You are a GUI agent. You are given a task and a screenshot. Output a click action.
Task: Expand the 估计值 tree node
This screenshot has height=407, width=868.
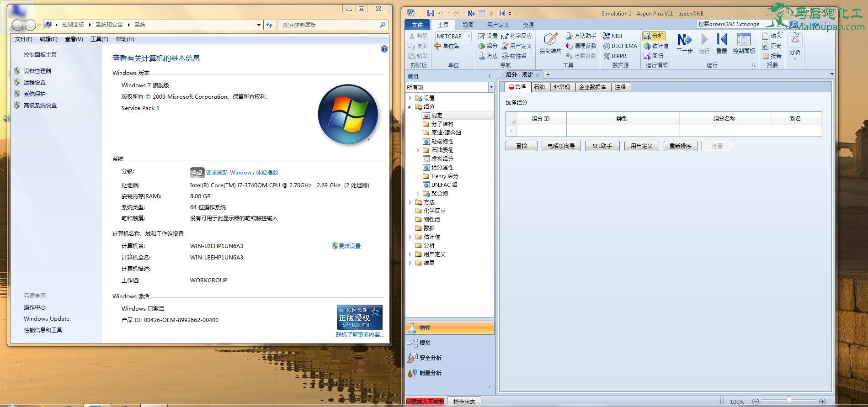tap(410, 237)
